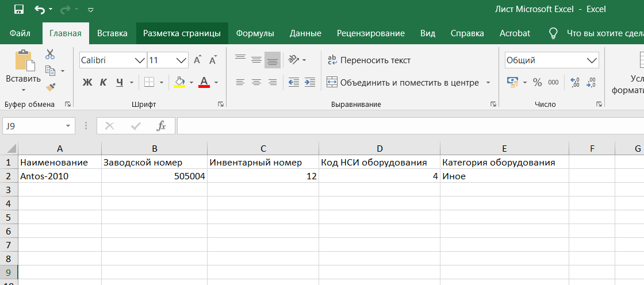Toggle the bottom align icon
The image size is (644, 285).
coord(273,60)
